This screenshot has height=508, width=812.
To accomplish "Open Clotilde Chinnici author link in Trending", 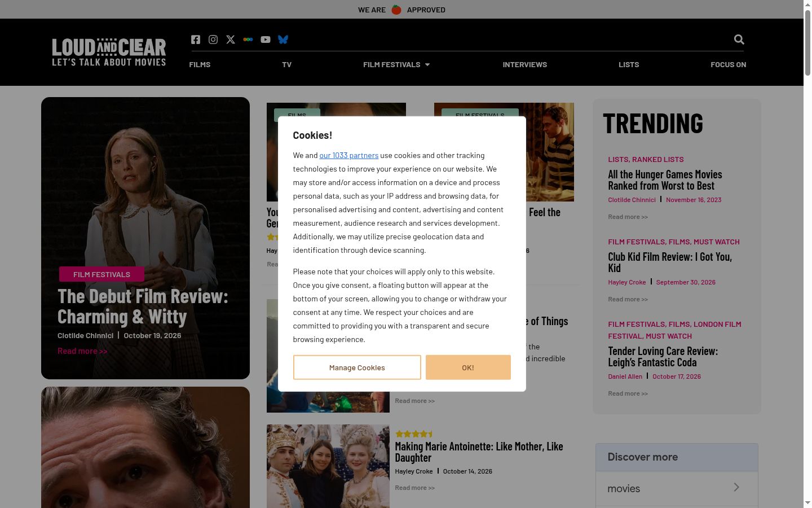I will click(x=632, y=200).
